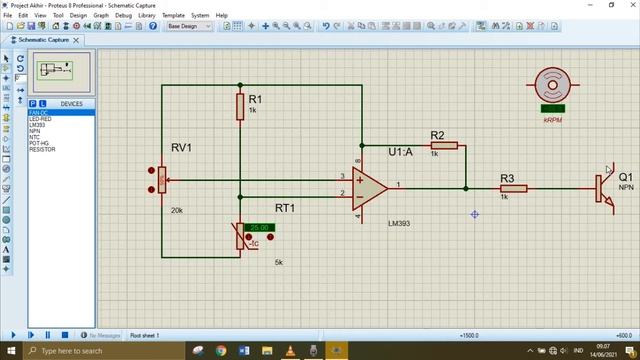Rotate anti-clockwise using the rotation icon
This screenshot has width=640, height=360.
pyautogui.click(x=20, y=68)
